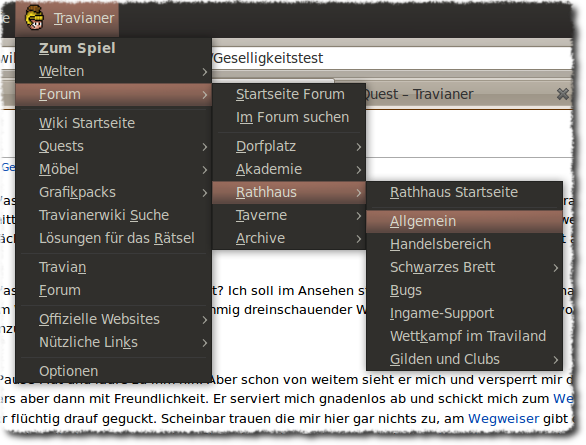The image size is (586, 445).
Task: Expand Offizielle Websites submenu
Action: point(114,319)
